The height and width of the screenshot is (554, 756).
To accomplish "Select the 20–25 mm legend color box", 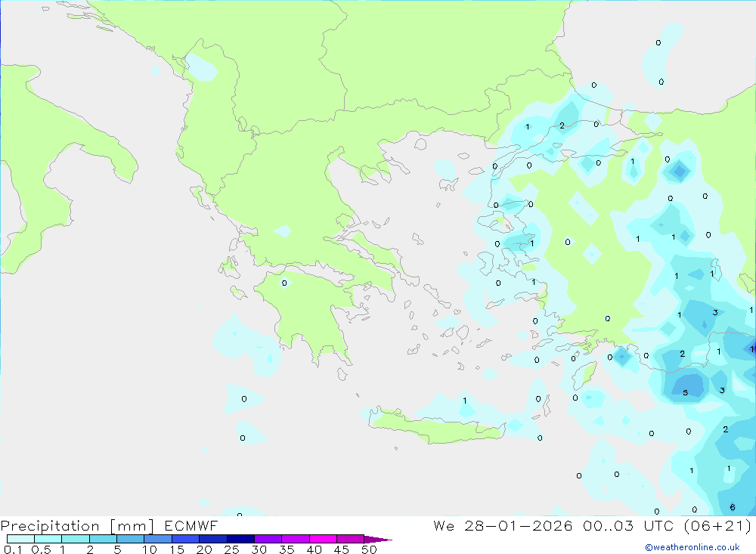I will [213, 539].
